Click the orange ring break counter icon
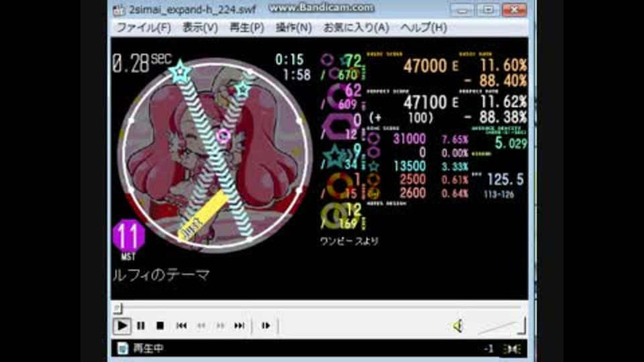Screen dimensions: 644x362 click(x=339, y=185)
